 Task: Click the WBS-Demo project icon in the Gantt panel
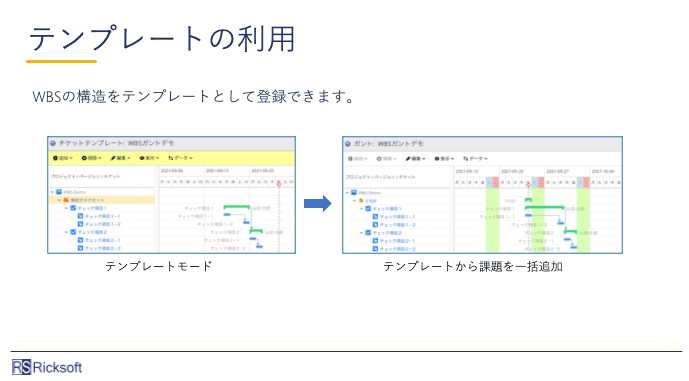pos(354,192)
